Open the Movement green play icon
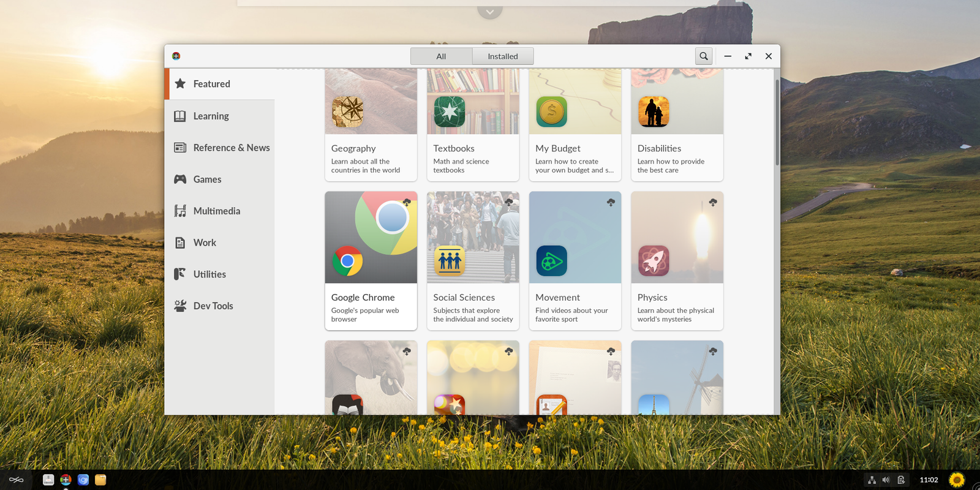980x490 pixels. (x=551, y=261)
